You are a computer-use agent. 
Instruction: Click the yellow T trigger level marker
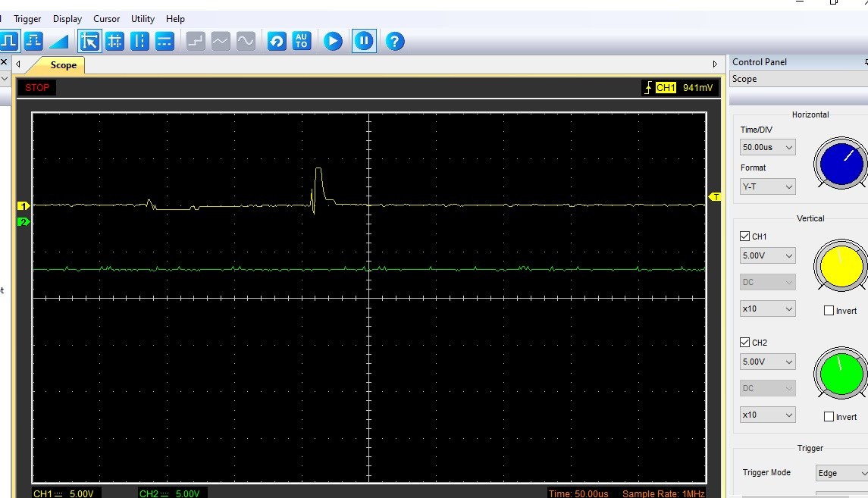pos(714,197)
